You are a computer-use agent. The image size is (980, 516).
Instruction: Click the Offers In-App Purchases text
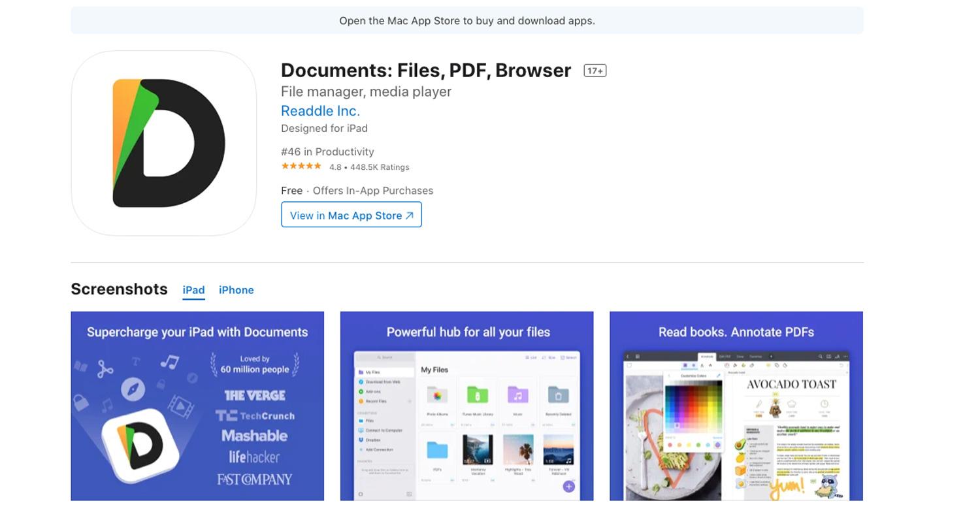[373, 191]
